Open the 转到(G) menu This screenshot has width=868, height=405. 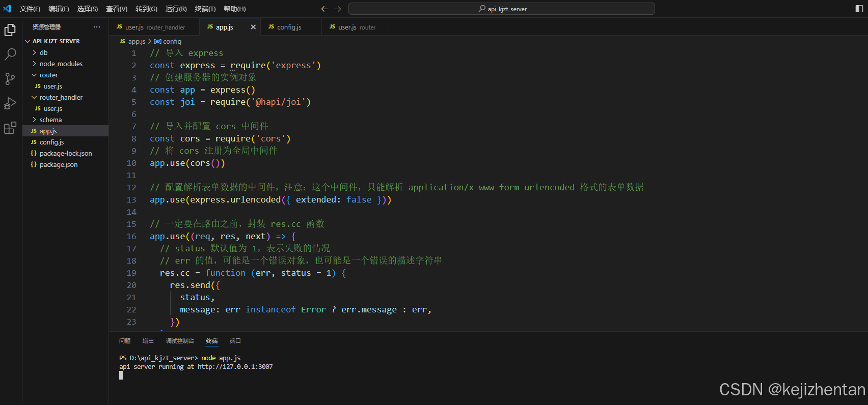click(146, 9)
